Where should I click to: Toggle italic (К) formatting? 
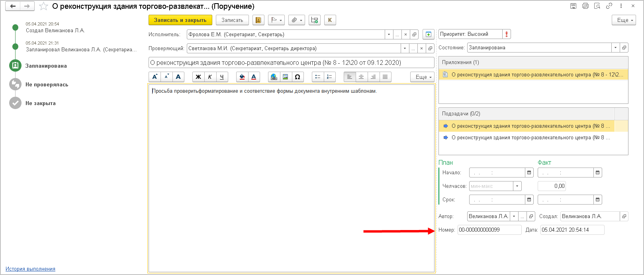(x=210, y=77)
